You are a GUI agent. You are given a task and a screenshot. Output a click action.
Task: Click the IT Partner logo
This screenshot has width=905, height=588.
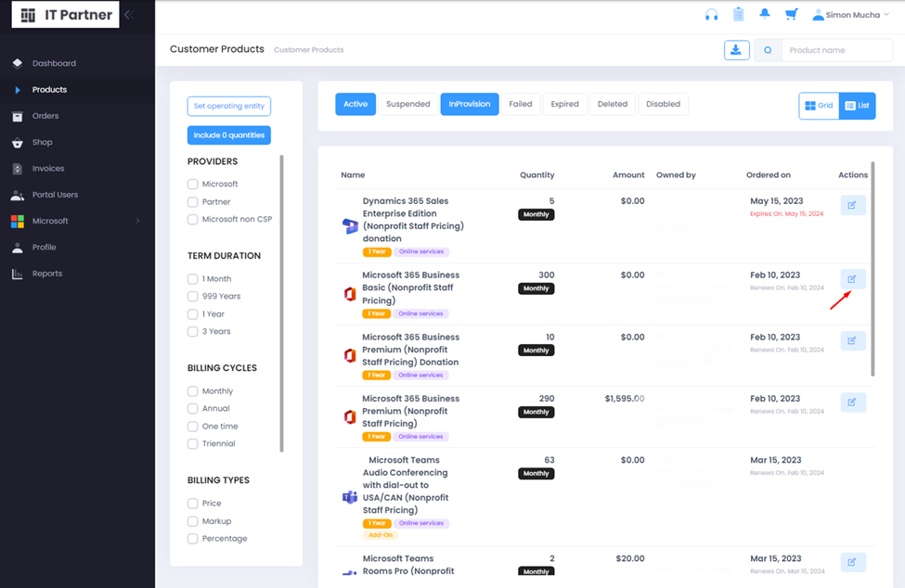(66, 15)
